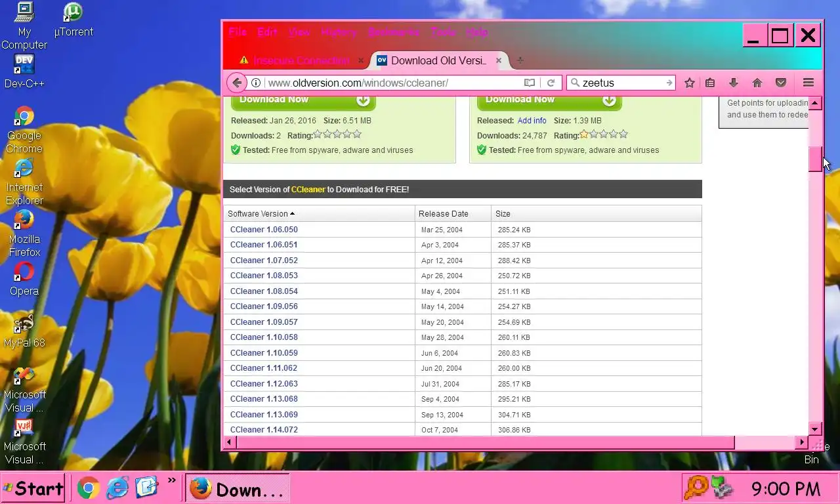Screen dimensions: 840x504
Task: Click the 9:00 PM taskbar clock
Action: point(786,489)
